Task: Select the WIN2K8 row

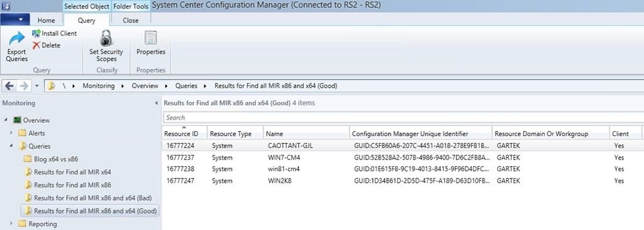Action: 403,181
